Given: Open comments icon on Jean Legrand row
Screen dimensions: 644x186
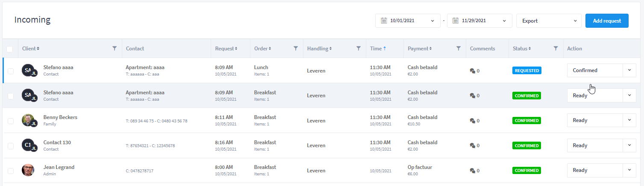Looking at the screenshot, I should pos(473,171).
